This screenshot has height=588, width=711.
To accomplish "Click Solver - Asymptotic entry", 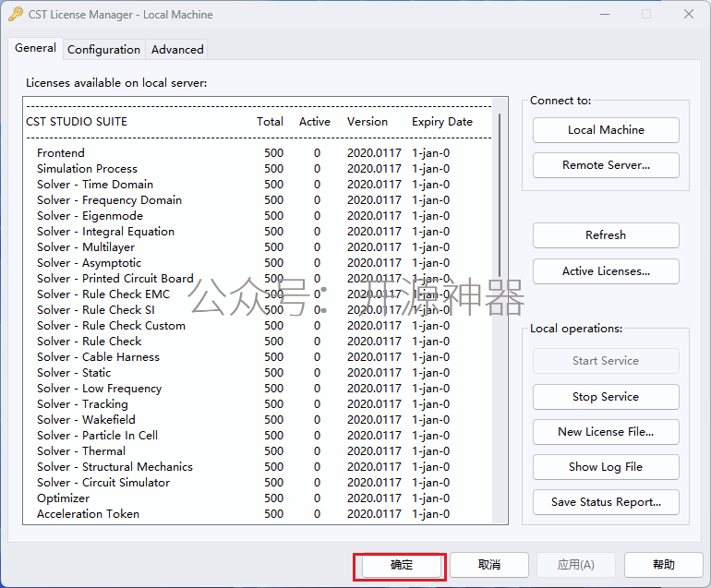I will [x=244, y=263].
